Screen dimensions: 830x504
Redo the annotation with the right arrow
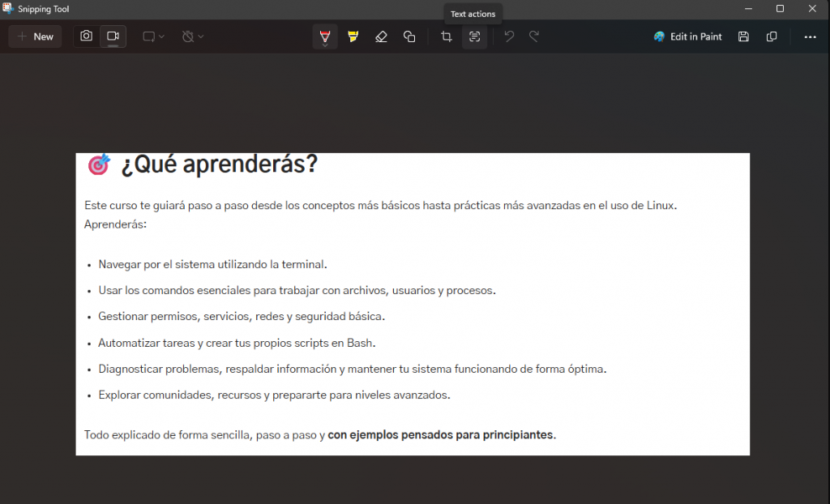[534, 36]
